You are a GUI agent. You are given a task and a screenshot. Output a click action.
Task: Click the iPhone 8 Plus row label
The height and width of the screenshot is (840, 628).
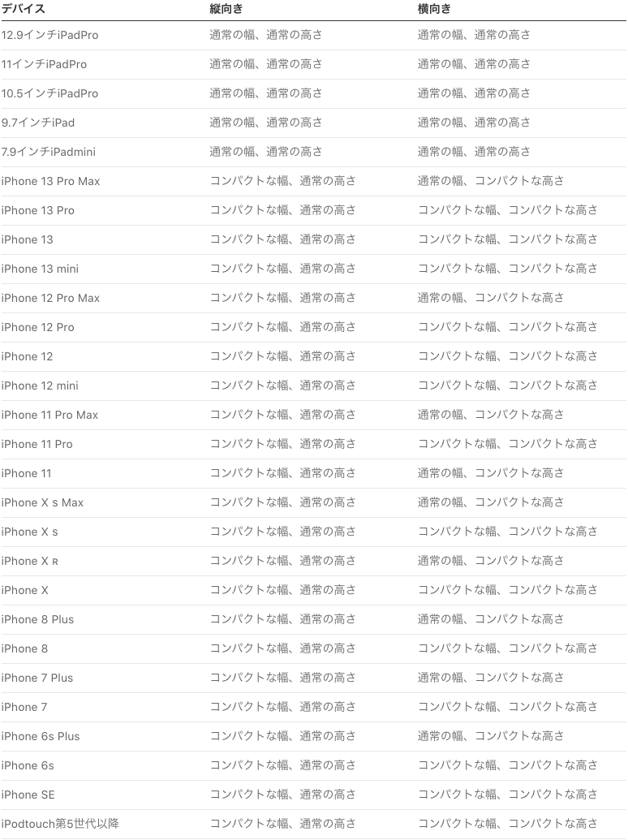37,619
